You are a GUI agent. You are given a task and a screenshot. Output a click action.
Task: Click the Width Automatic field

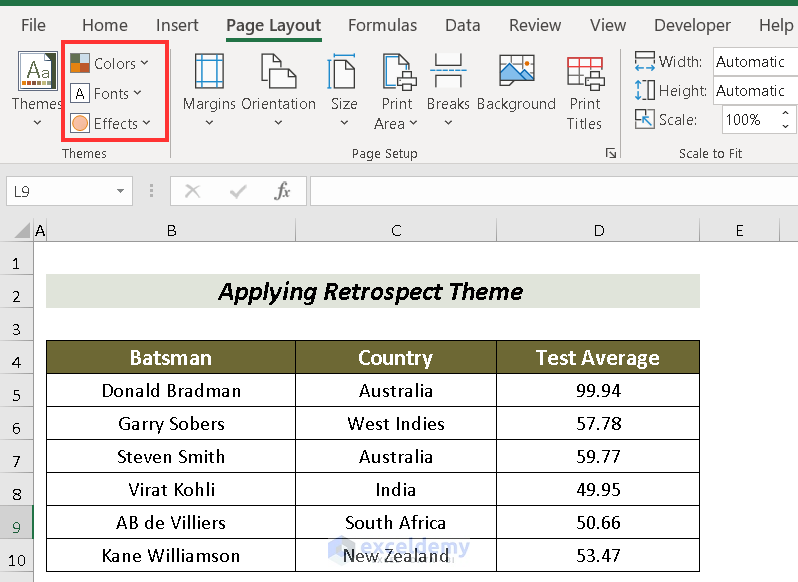(754, 62)
